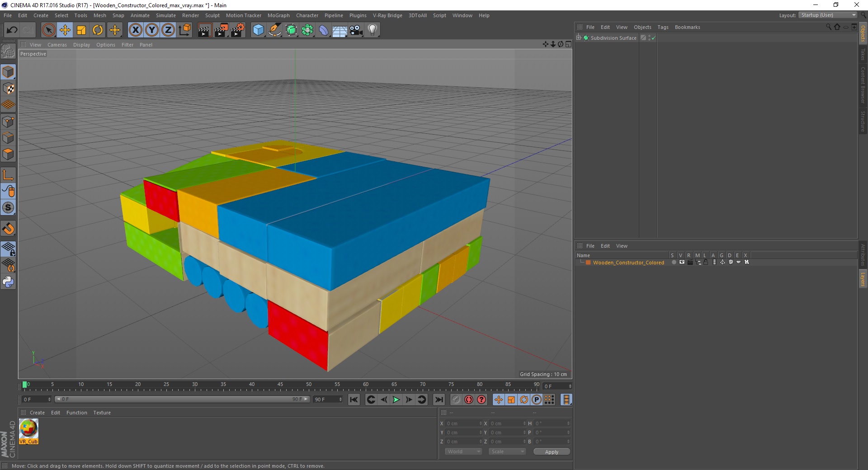Activate the Move tool
Screen dimensions: 868x470
point(65,30)
